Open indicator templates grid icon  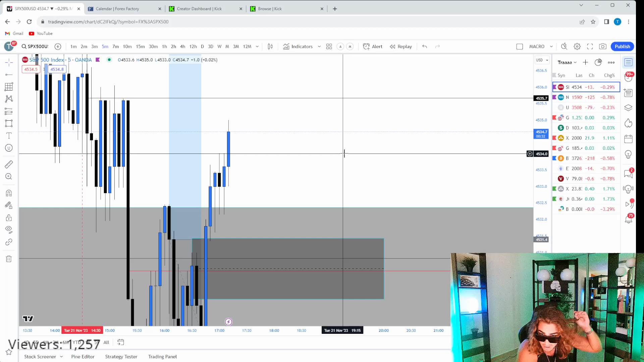point(329,47)
